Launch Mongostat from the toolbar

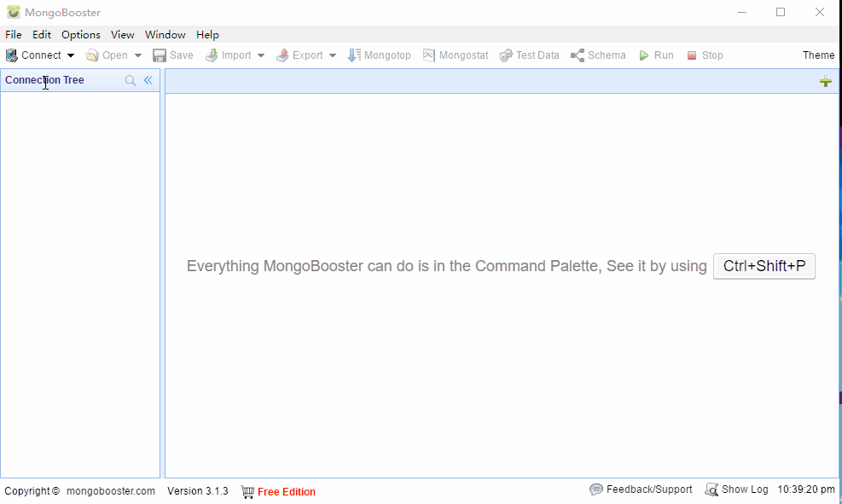(x=456, y=55)
